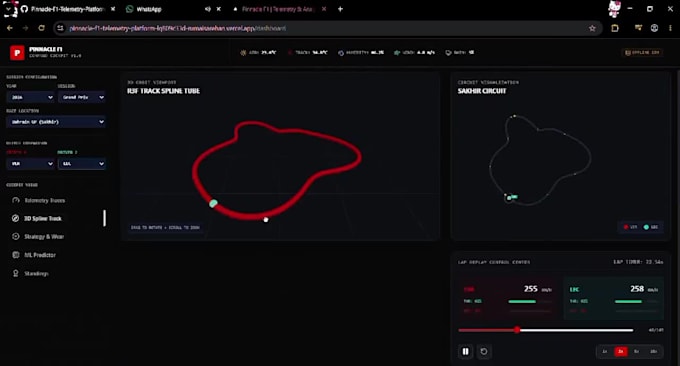Viewport: 680px width, 366px height.
Task: Select the 3D Spline Track view
Action: pyautogui.click(x=56, y=218)
